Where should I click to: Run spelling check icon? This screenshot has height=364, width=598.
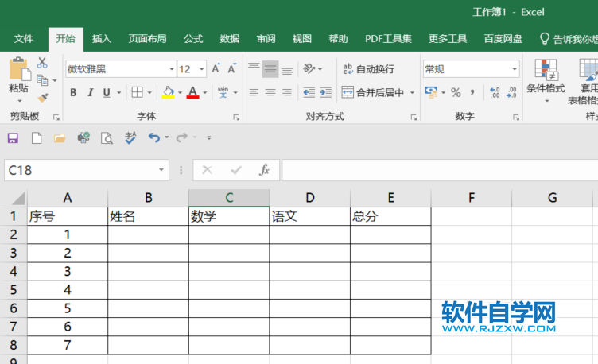point(130,137)
